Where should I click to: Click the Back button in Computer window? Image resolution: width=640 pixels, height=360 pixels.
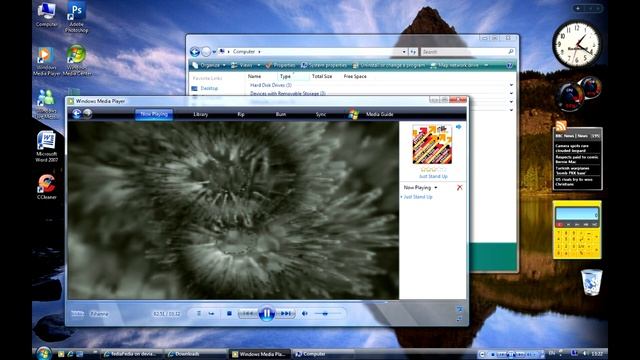click(195, 52)
